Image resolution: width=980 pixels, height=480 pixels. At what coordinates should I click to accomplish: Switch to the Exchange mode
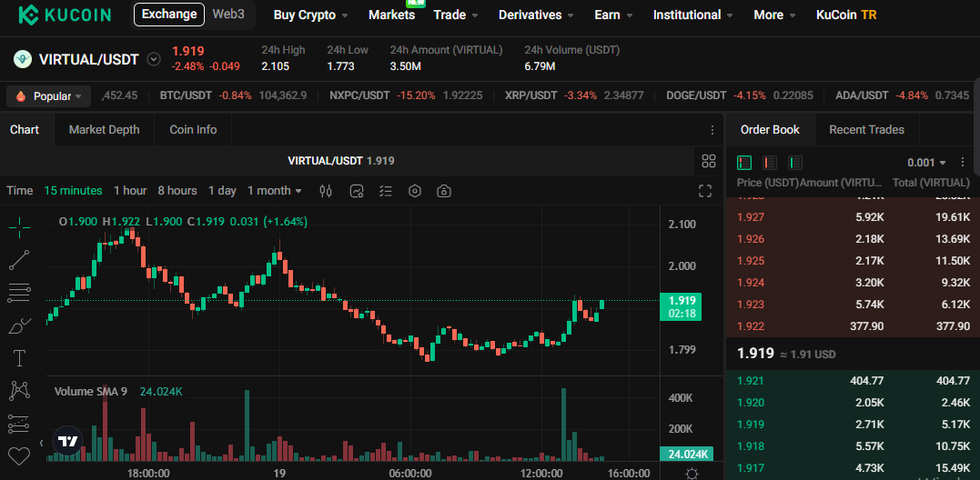click(169, 15)
